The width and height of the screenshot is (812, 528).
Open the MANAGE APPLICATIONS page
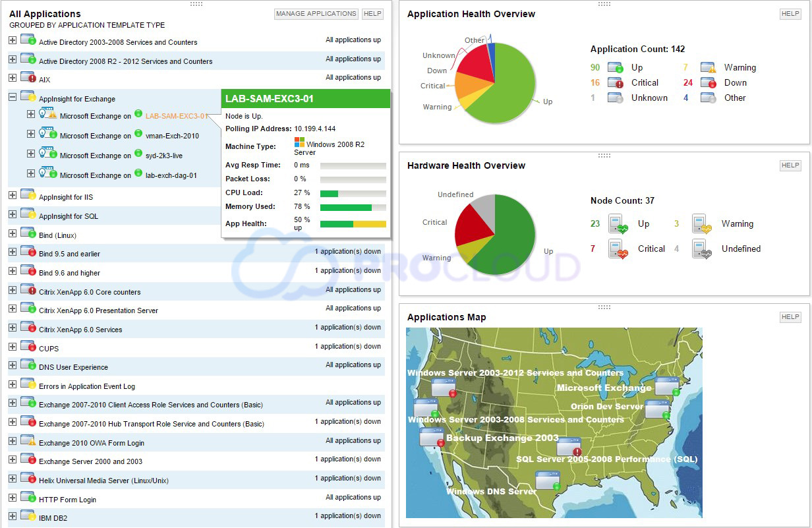[316, 13]
